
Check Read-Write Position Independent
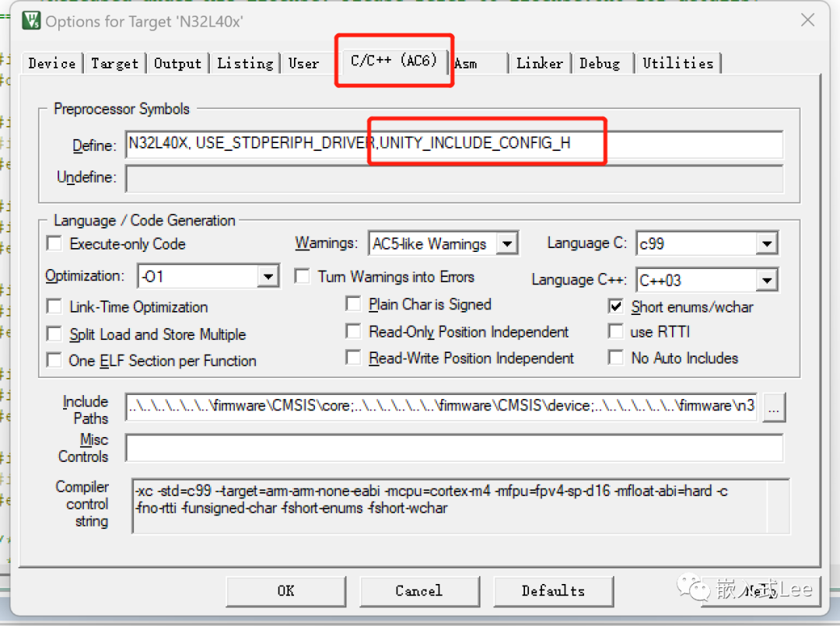353,357
